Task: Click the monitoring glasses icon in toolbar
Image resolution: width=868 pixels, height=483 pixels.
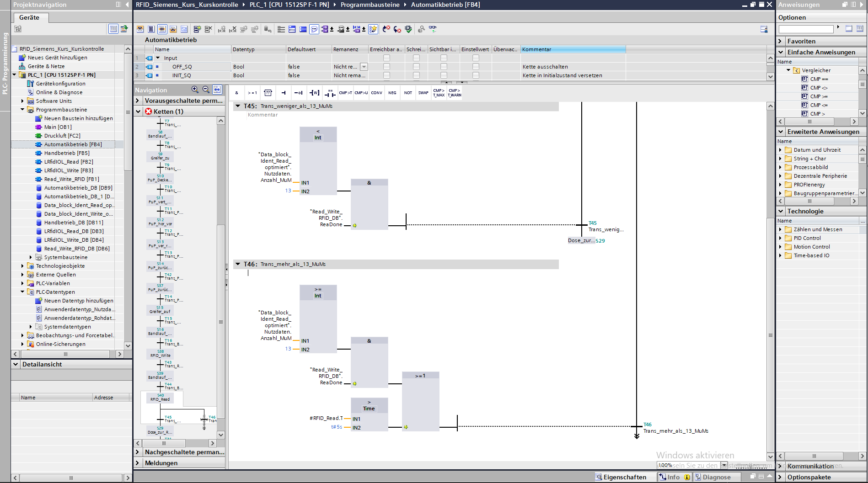Action: coord(432,29)
